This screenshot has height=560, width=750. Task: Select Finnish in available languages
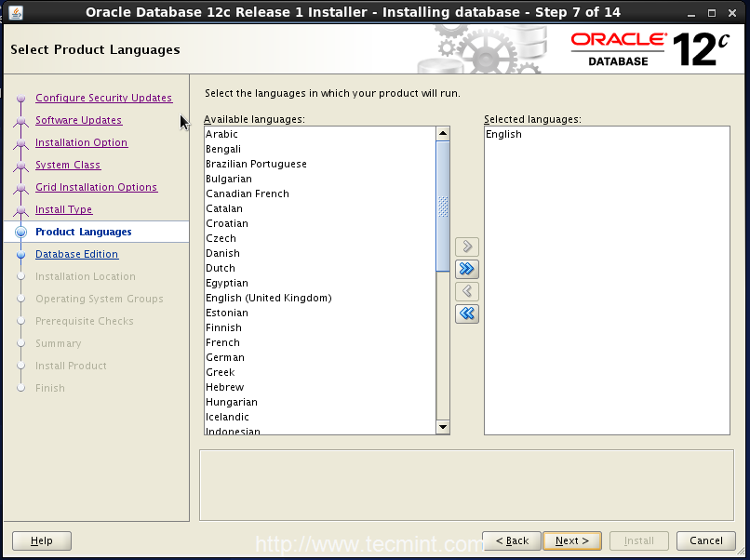(x=320, y=327)
